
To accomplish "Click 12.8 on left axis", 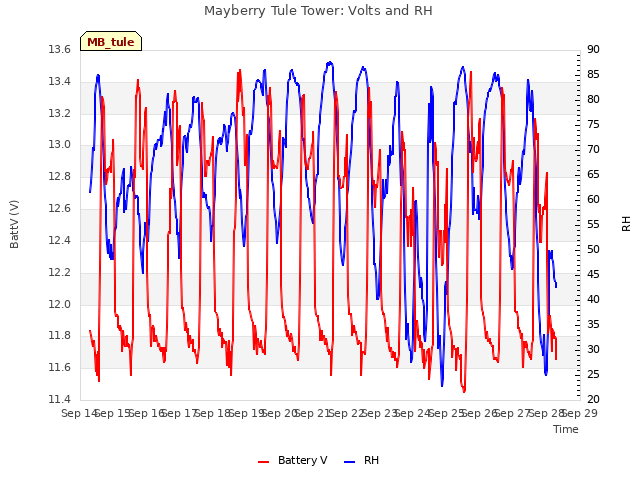I will tap(60, 176).
